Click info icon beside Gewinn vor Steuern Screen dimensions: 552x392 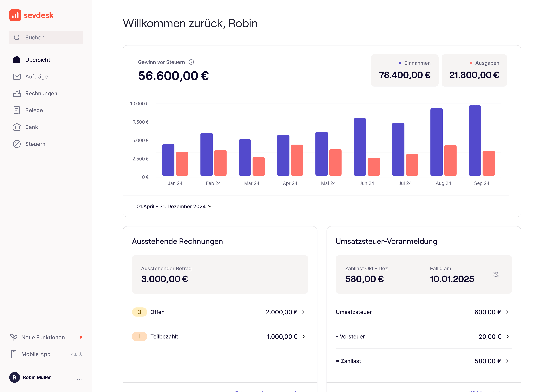click(x=191, y=62)
